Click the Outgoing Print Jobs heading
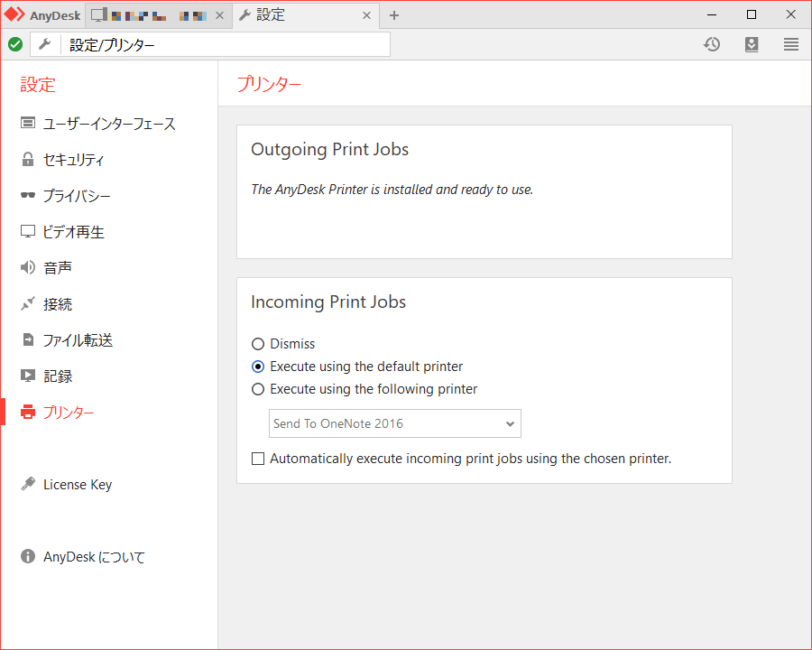This screenshot has height=650, width=812. click(330, 149)
